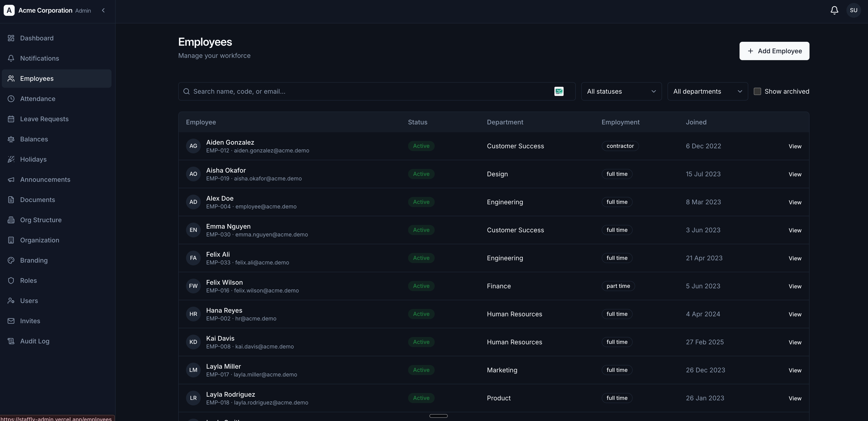
Task: Collapse the sidebar with the chevron arrow
Action: [x=103, y=11]
